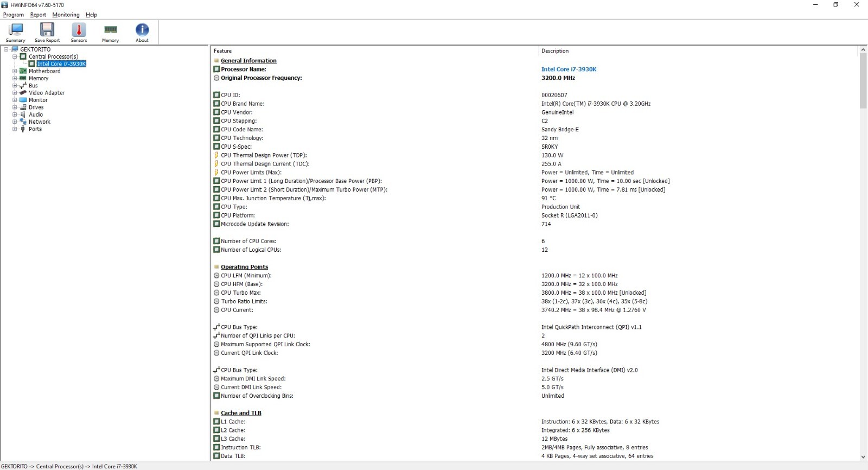Collapse the GEKTORITO root node
The width and height of the screenshot is (868, 470).
(6, 49)
